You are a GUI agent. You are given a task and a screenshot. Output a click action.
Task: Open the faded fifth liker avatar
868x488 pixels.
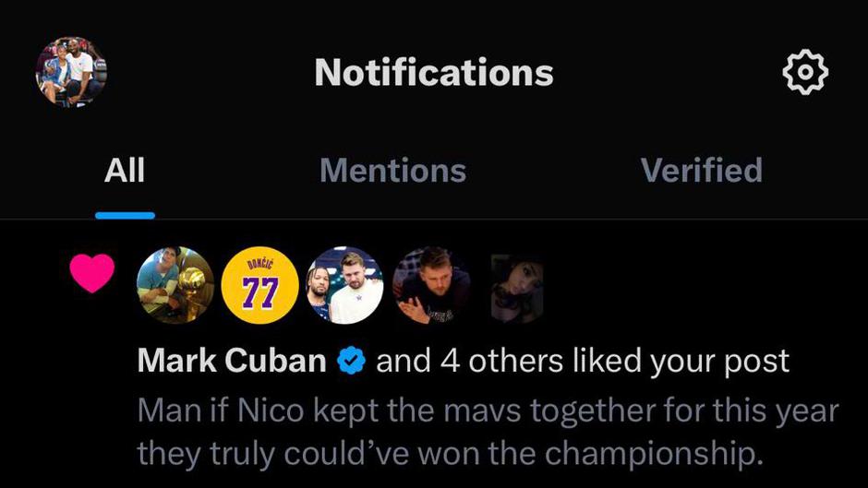[x=517, y=288]
